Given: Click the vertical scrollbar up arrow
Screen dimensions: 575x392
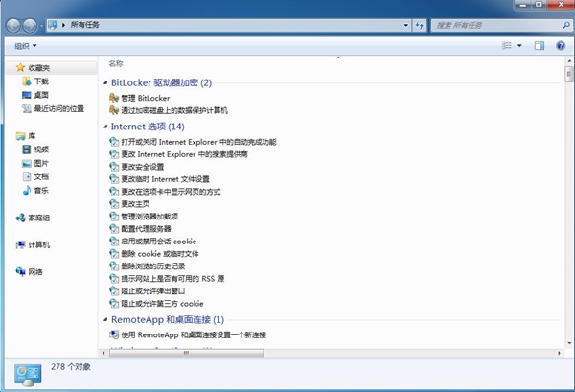Looking at the screenshot, I should [x=569, y=61].
